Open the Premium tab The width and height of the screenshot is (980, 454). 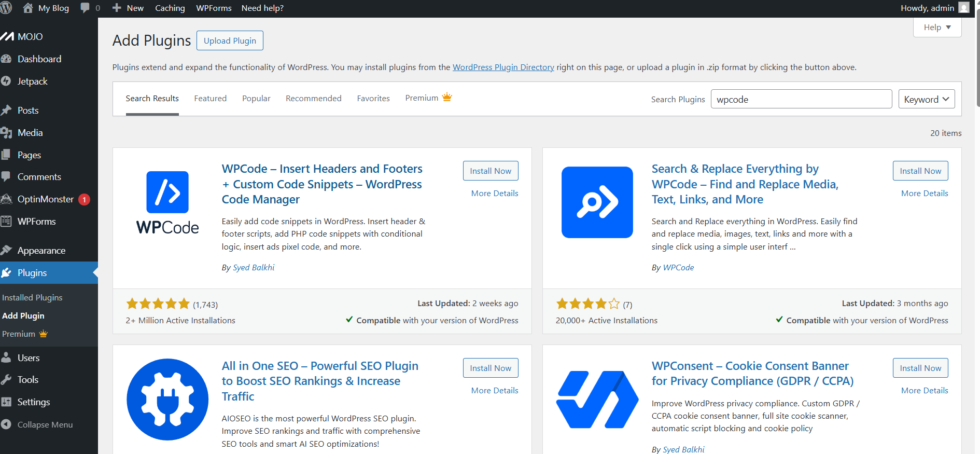click(x=428, y=98)
